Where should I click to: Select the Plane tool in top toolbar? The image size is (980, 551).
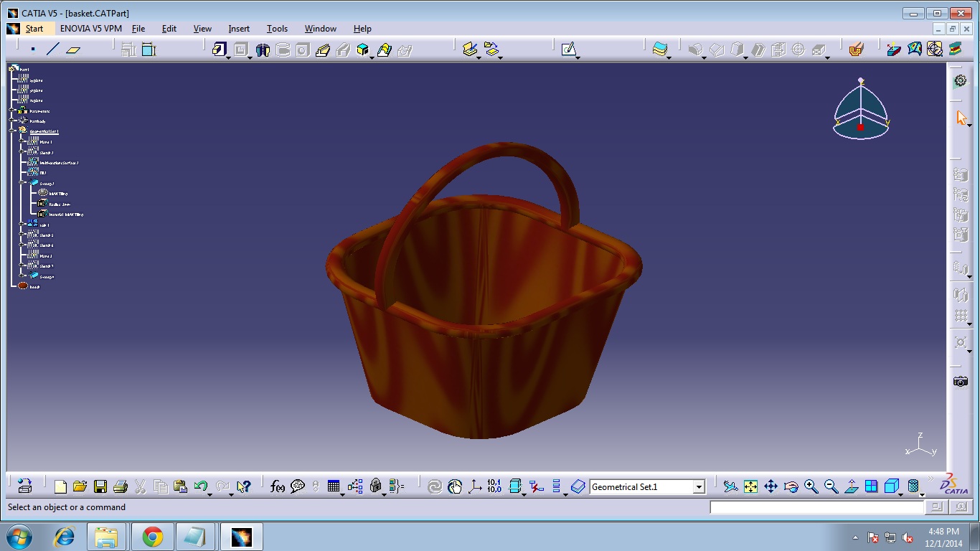click(73, 50)
